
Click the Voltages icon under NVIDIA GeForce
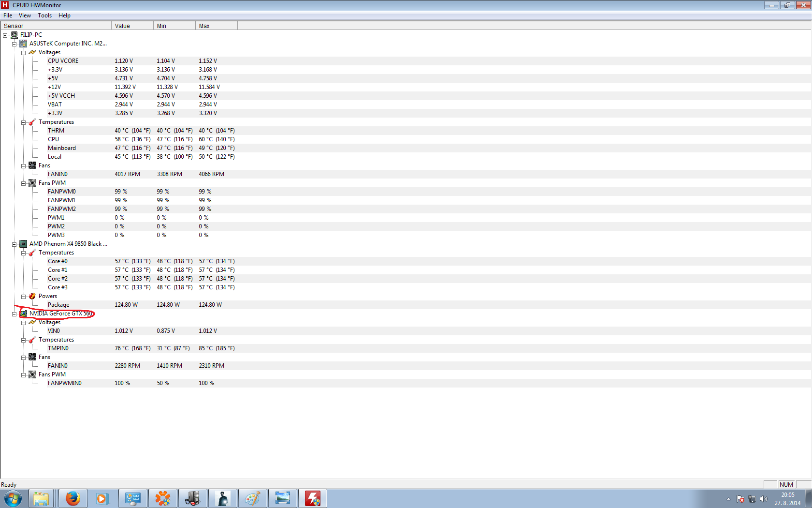32,322
